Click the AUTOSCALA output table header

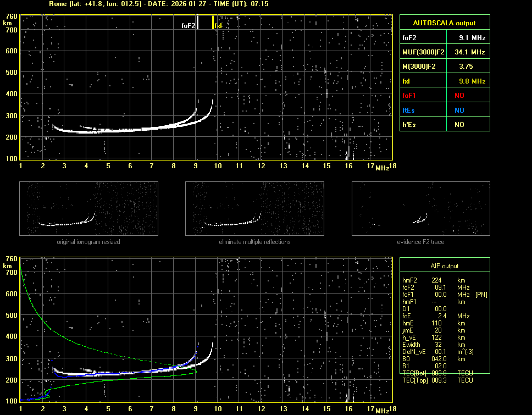[x=444, y=23]
